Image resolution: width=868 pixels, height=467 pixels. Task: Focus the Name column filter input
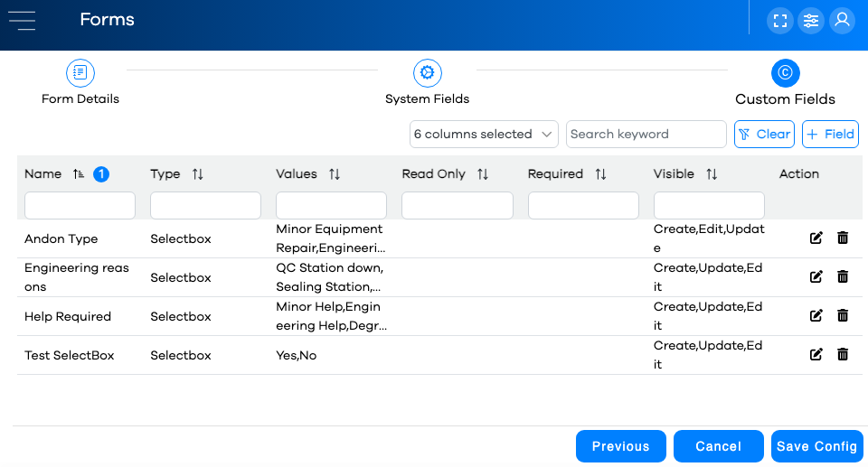point(80,205)
